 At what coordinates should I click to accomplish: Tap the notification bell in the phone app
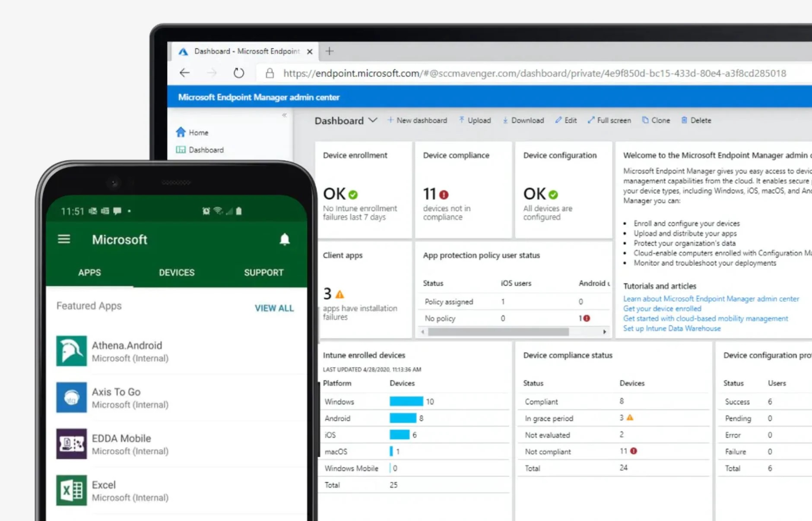[x=284, y=239]
